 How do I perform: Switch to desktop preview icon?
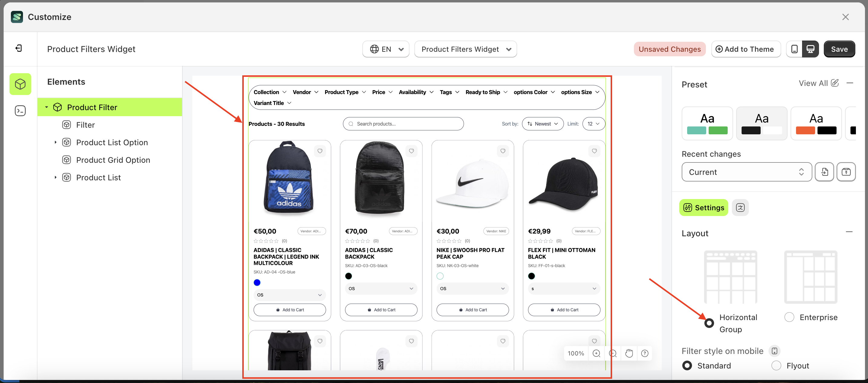tap(810, 49)
